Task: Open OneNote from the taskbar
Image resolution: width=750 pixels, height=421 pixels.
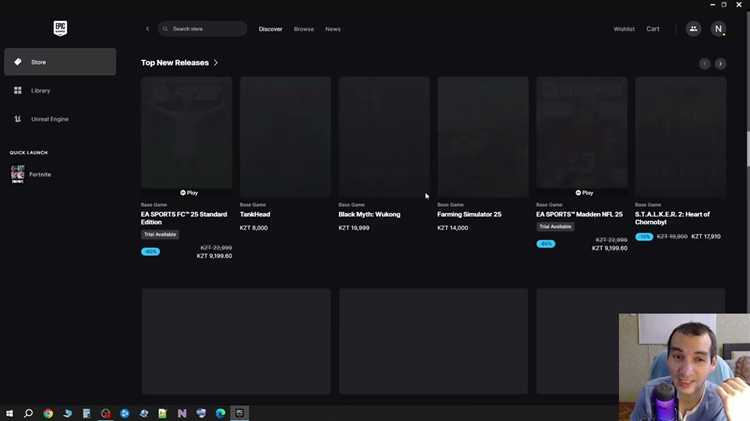Action: tap(182, 413)
